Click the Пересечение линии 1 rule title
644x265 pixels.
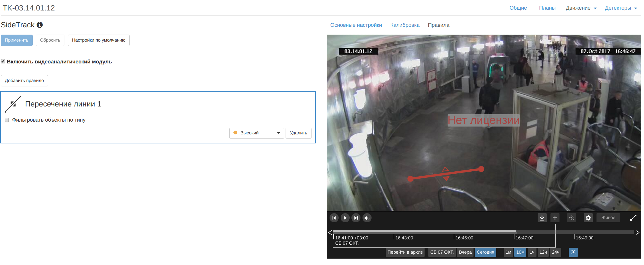tap(63, 104)
